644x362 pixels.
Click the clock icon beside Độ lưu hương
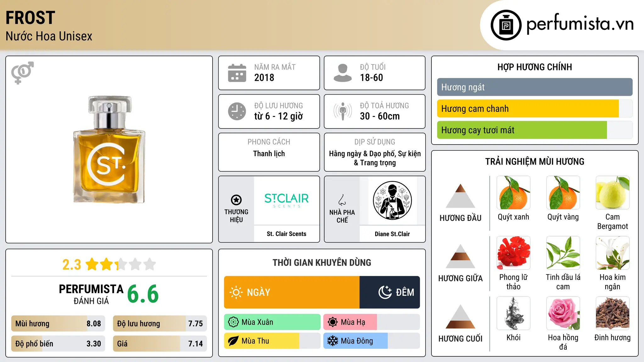click(237, 111)
